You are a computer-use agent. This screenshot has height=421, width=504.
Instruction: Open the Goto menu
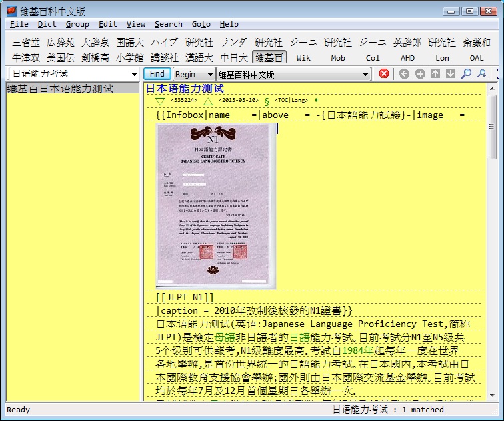[201, 24]
